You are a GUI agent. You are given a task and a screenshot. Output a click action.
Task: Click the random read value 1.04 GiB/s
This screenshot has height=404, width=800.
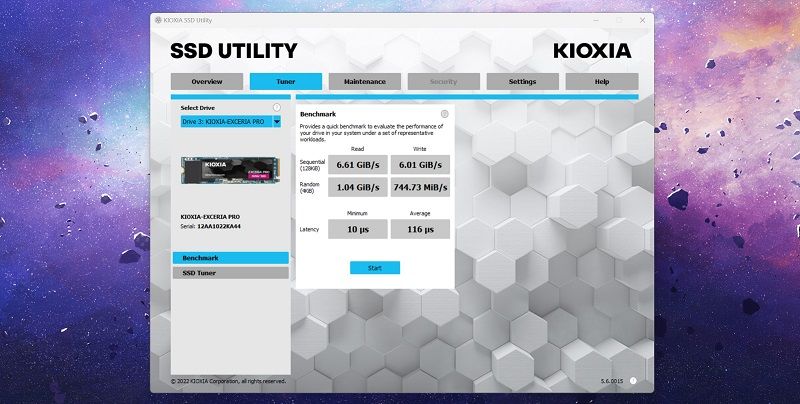358,187
